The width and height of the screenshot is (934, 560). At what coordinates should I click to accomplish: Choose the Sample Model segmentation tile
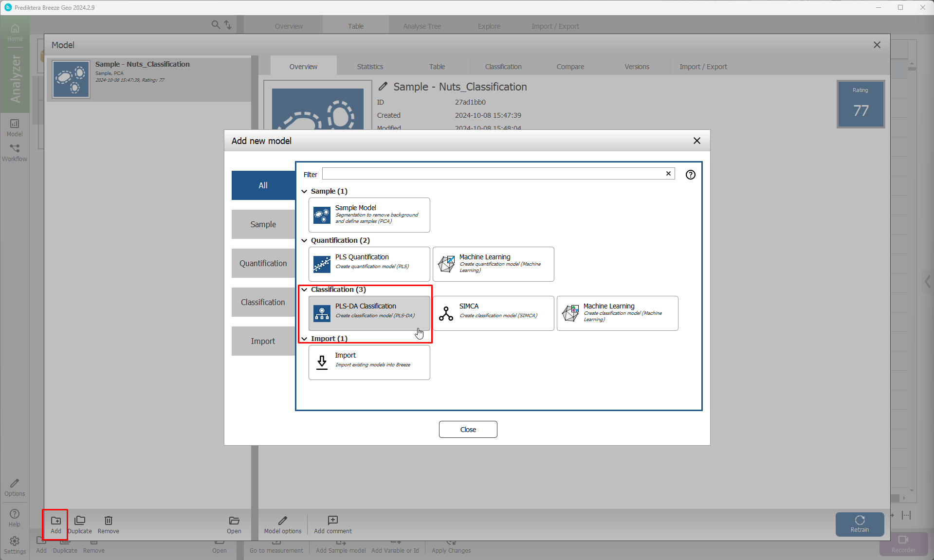369,215
